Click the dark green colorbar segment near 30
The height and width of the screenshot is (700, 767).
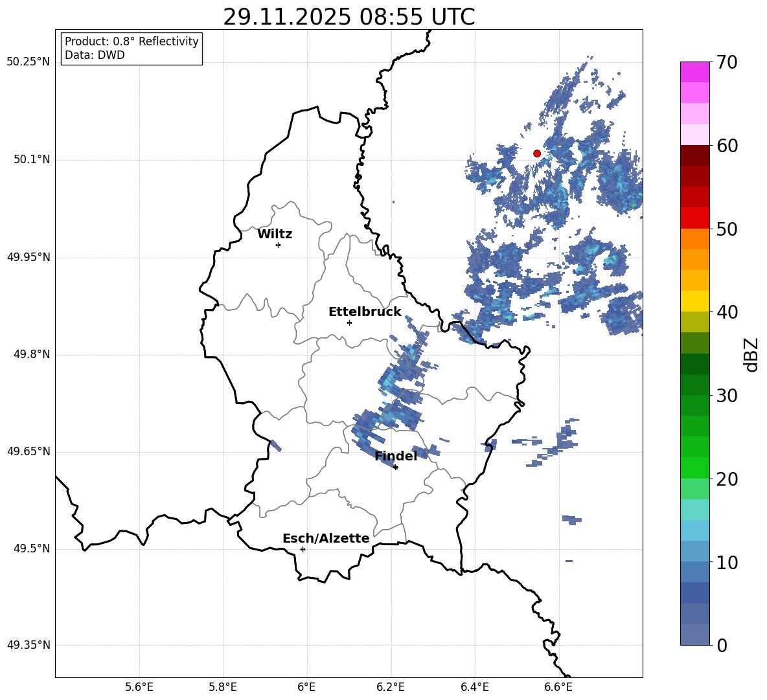pos(694,385)
